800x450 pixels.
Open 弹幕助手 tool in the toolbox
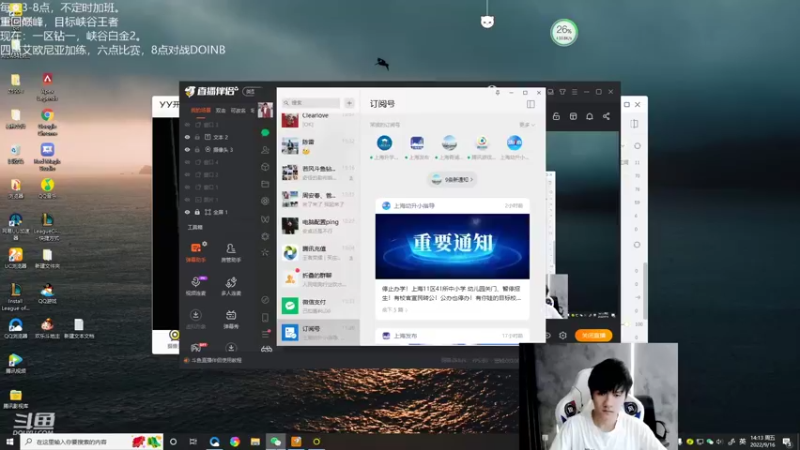(195, 252)
